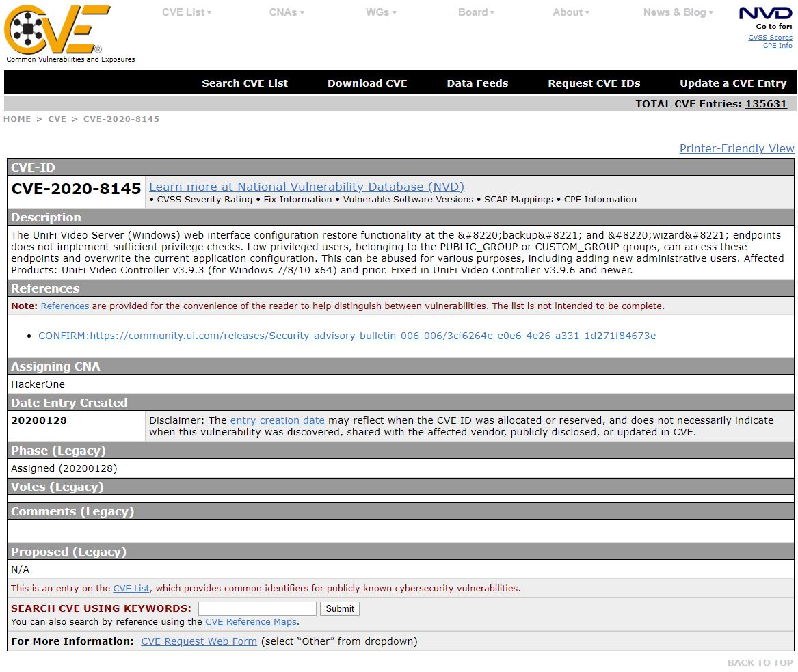Image resolution: width=798 pixels, height=672 pixels.
Task: Click the HackerOne assigning CNA text
Action: (38, 384)
